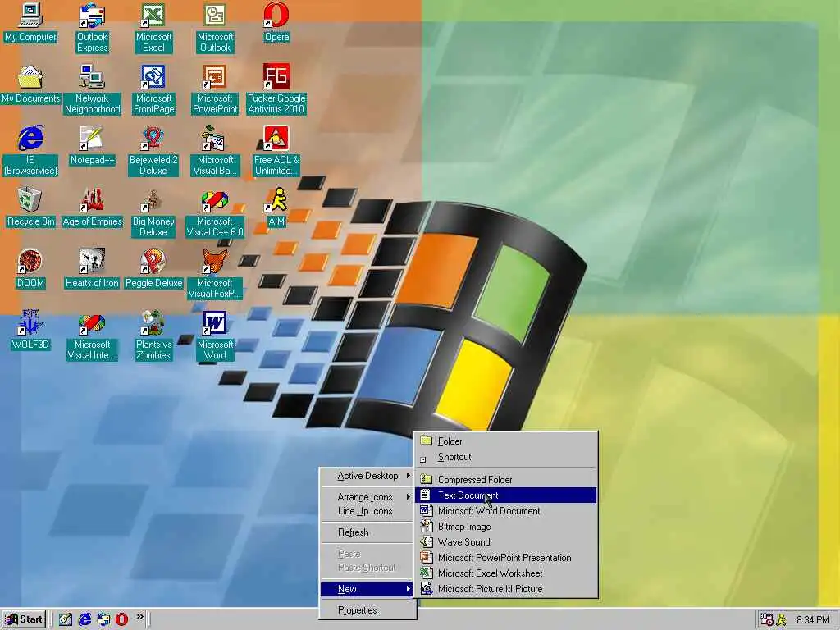Select the Opera desktop shortcut
Screen dimensions: 840x630
coord(276,22)
